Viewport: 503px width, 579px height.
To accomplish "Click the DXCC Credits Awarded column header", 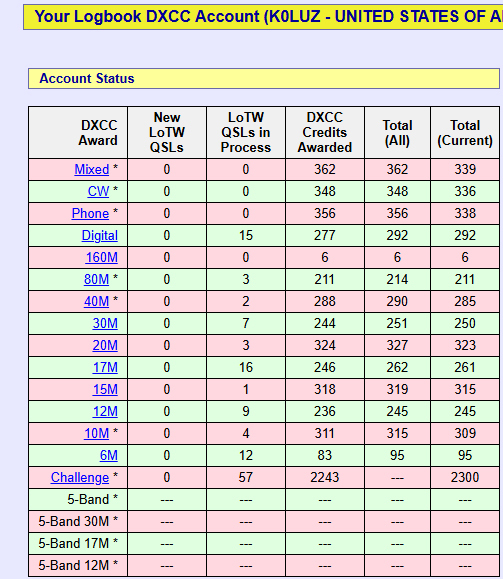I will point(325,133).
